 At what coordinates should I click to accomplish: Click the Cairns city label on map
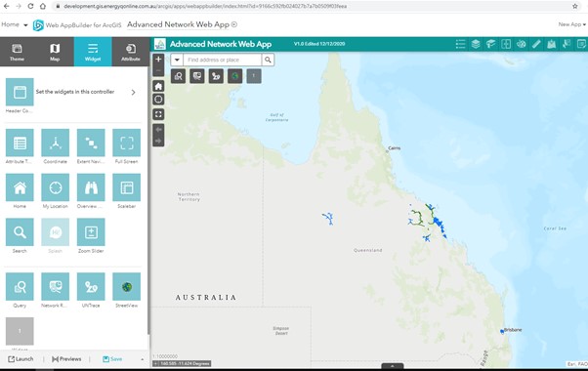pyautogui.click(x=395, y=148)
